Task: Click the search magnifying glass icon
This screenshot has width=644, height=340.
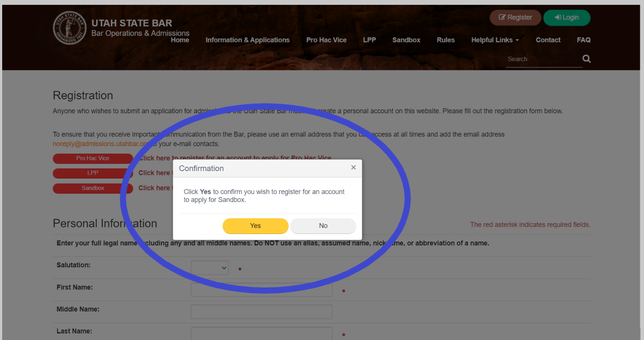Action: click(x=587, y=59)
